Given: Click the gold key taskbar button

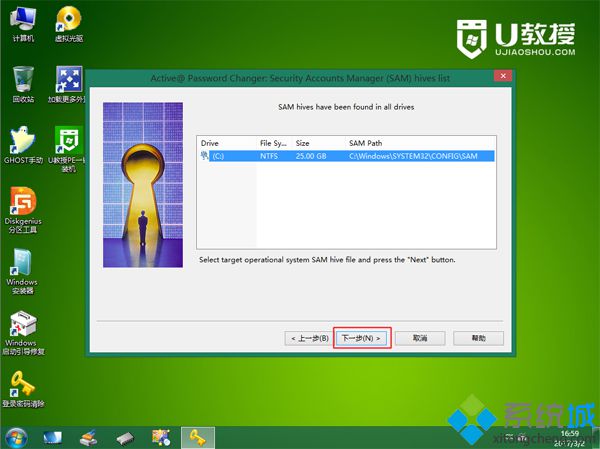Looking at the screenshot, I should 197,438.
